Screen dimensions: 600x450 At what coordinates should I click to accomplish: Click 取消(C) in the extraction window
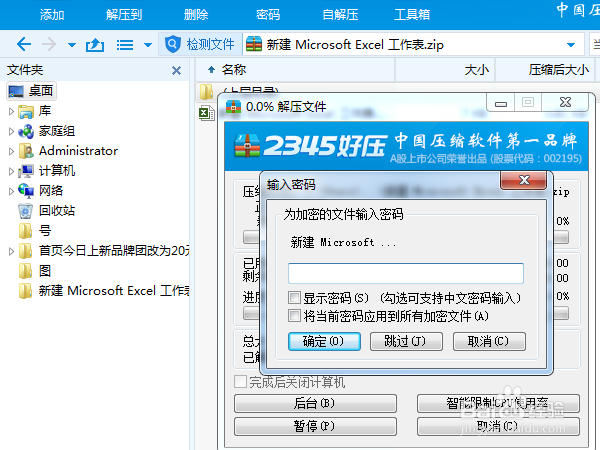(x=498, y=426)
